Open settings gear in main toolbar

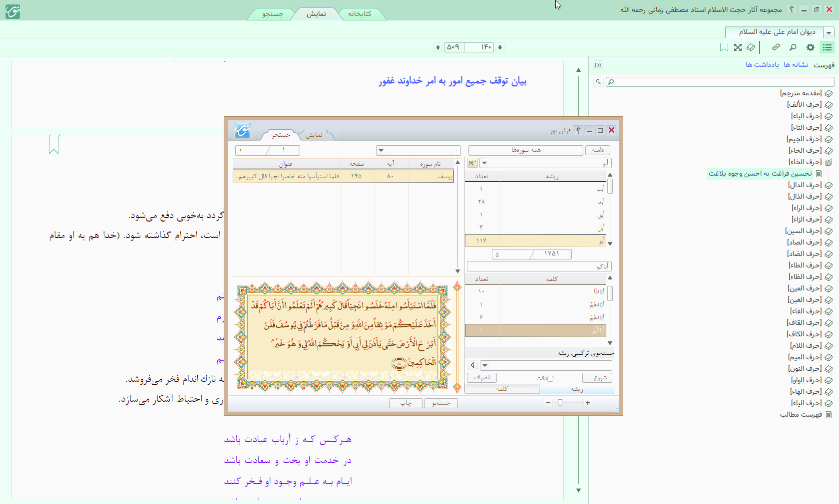coord(810,47)
